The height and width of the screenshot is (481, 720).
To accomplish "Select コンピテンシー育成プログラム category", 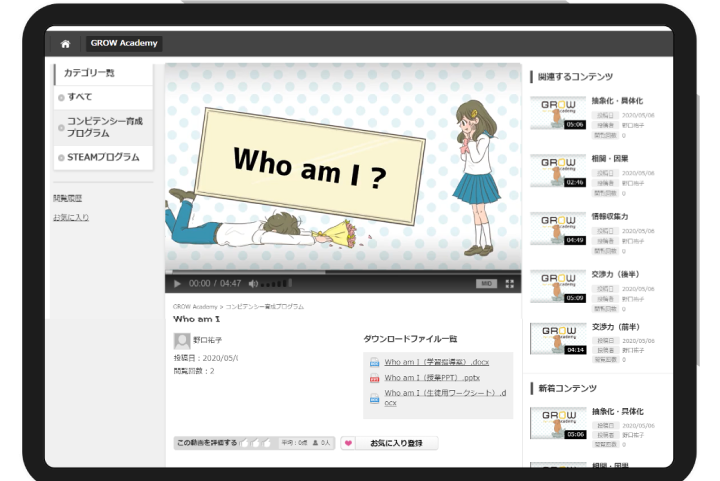I will pyautogui.click(x=103, y=127).
